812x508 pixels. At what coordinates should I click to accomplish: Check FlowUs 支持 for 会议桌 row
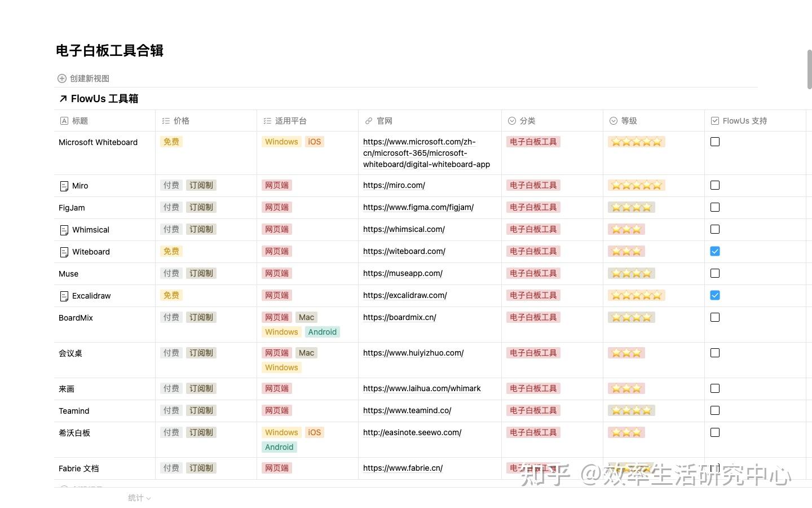715,353
